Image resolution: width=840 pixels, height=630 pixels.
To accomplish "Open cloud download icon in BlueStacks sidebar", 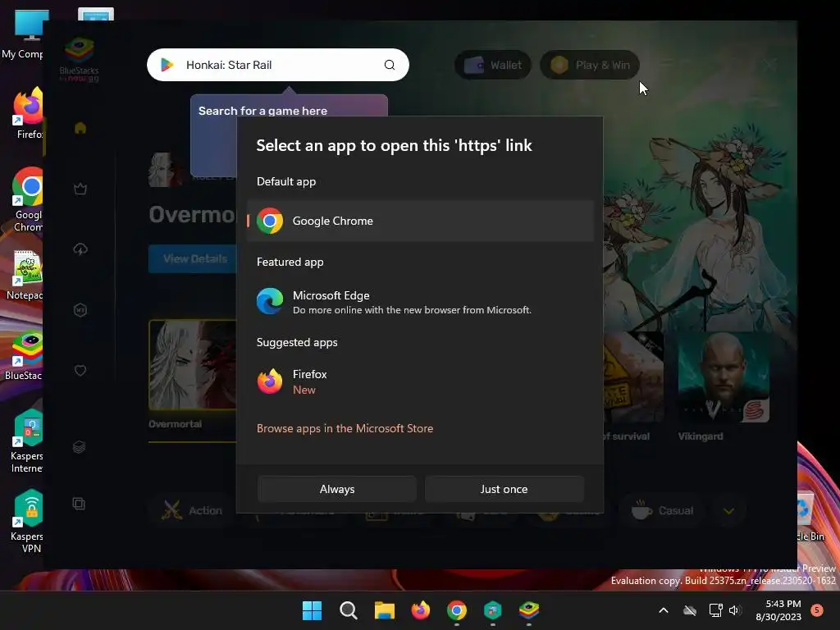I will click(x=80, y=249).
